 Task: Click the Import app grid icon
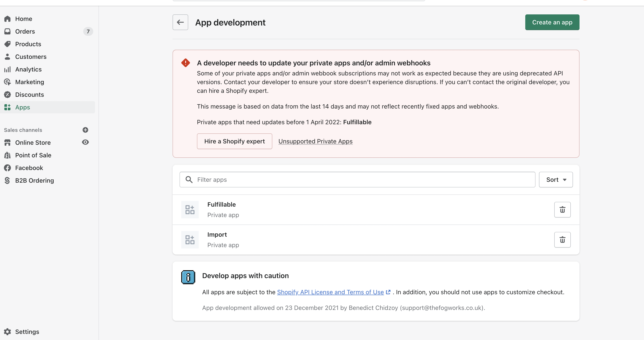pos(190,240)
